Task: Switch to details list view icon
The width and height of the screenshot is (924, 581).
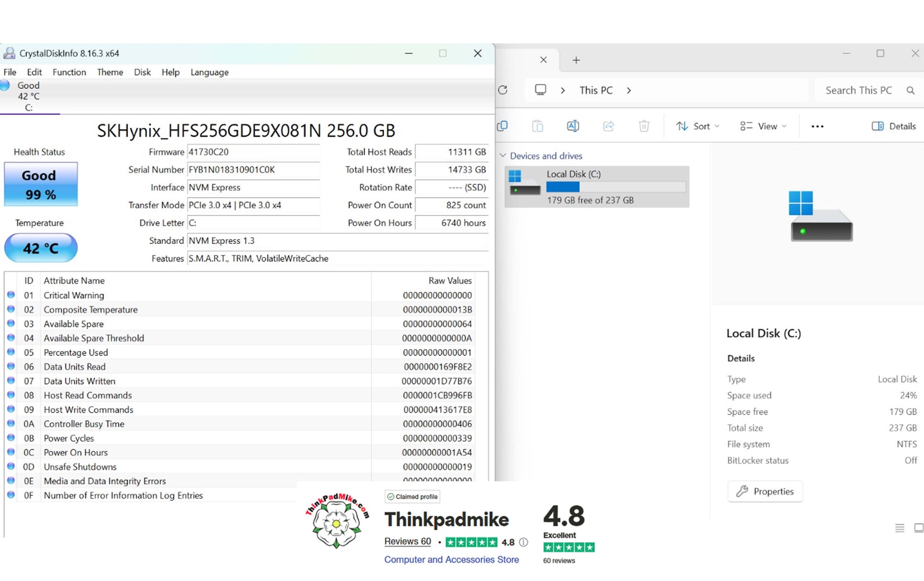Action: 899,528
